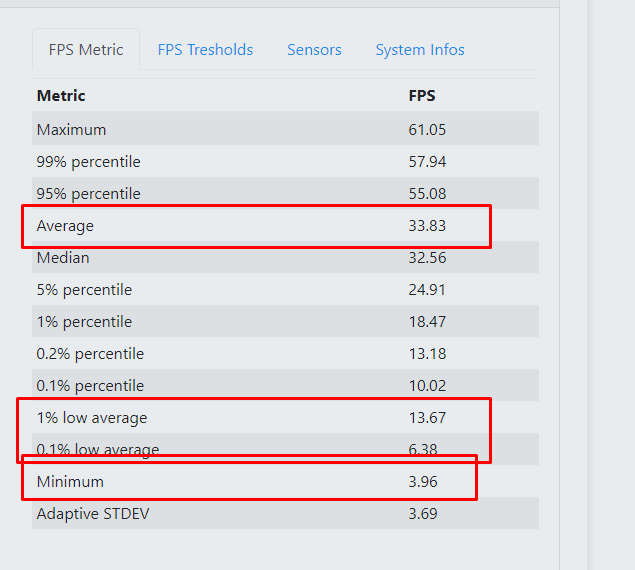The height and width of the screenshot is (570, 635).
Task: Click the 99% percentile row label
Action: point(88,162)
